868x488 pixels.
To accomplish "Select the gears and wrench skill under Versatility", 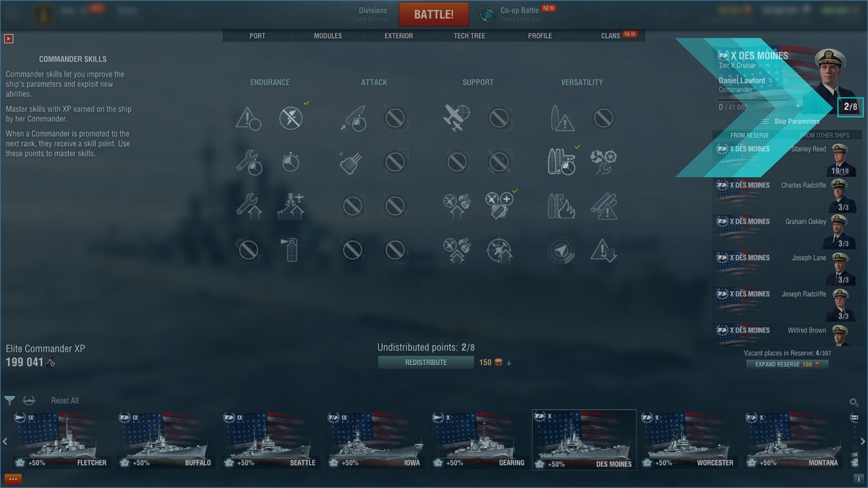I will (x=603, y=162).
